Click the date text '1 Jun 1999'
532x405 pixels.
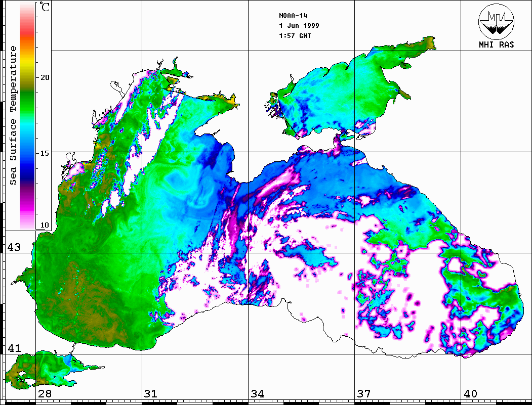click(x=299, y=26)
